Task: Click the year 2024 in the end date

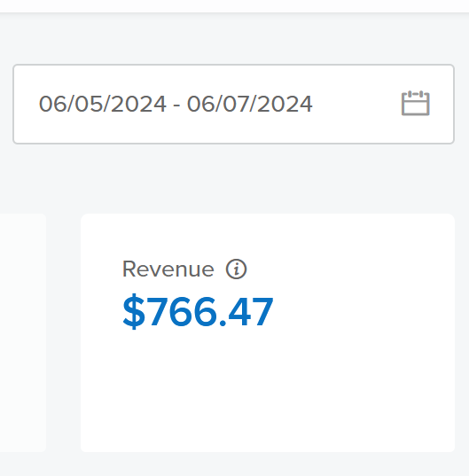Action: (x=285, y=104)
